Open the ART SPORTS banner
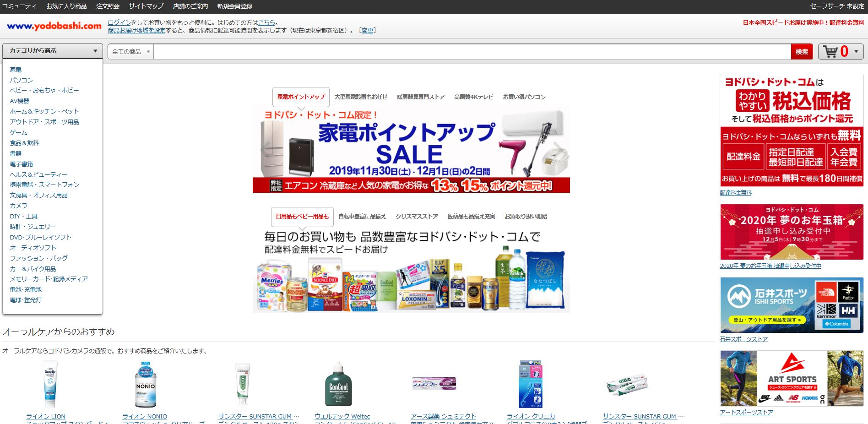This screenshot has height=424, width=868. [x=792, y=378]
